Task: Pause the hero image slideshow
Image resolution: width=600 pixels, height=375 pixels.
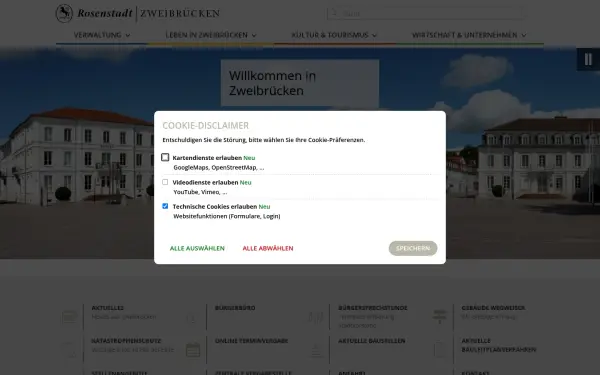Action: [588, 59]
